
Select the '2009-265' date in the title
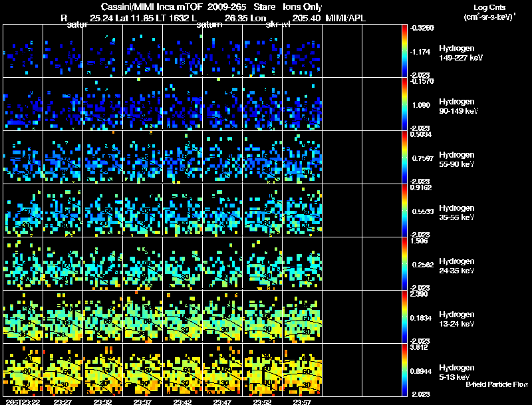coord(227,7)
